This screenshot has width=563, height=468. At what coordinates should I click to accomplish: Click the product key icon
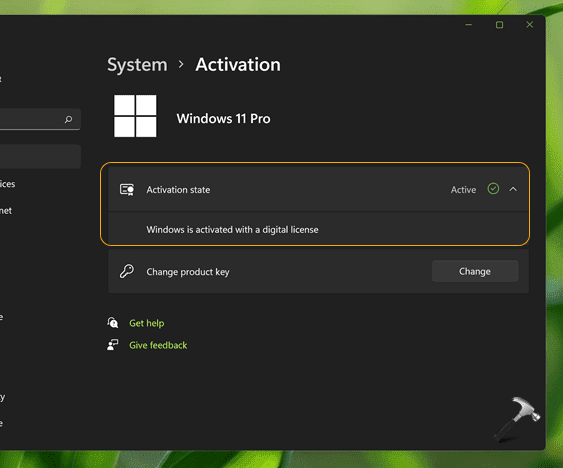(x=127, y=271)
